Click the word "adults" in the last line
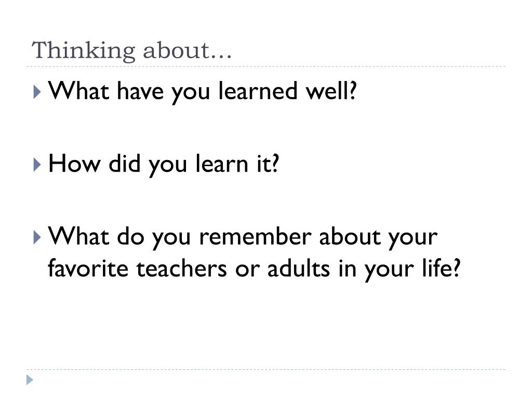The image size is (532, 399). [x=298, y=268]
